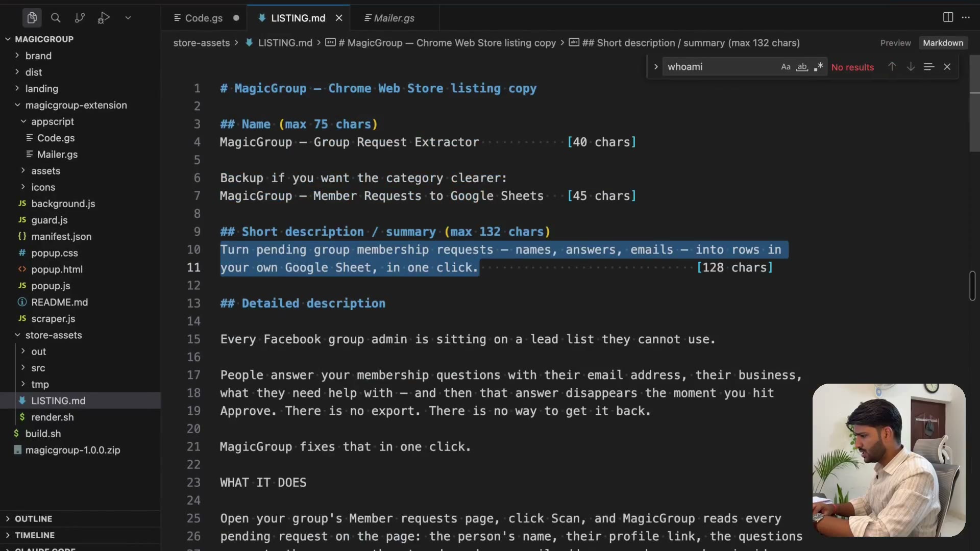
Task: Expand the landing folder
Action: 42,88
